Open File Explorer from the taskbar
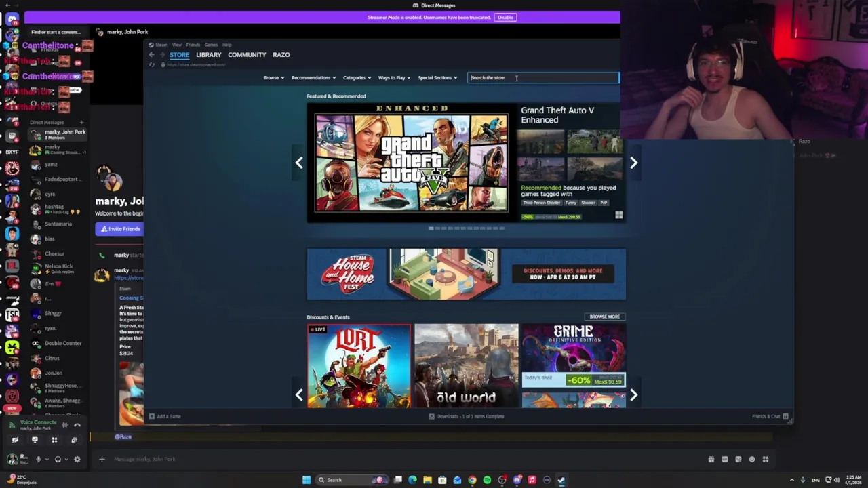 427,480
